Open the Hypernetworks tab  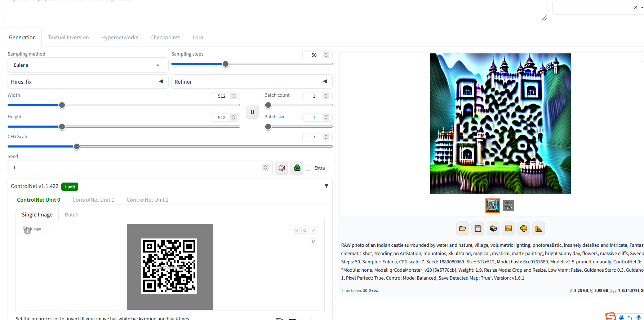120,38
